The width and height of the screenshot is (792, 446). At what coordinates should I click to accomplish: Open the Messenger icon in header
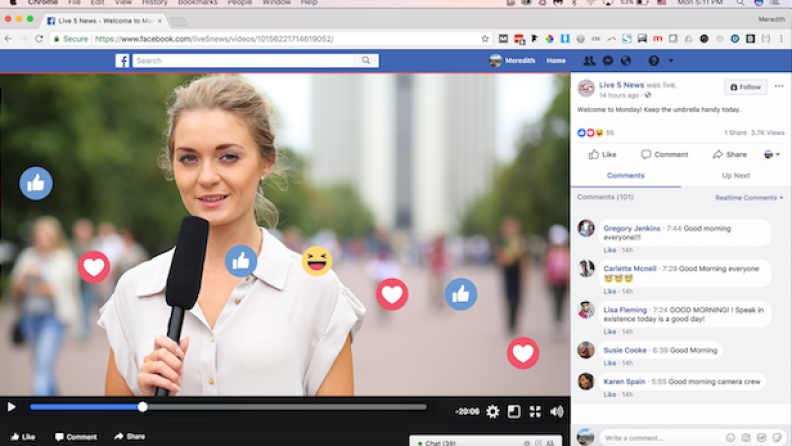(608, 61)
